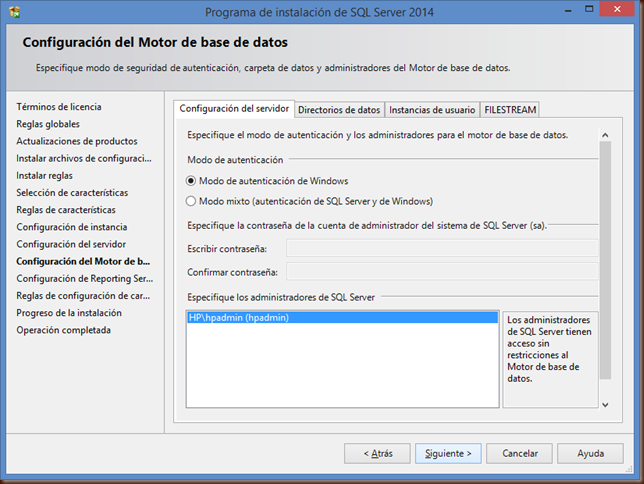Click Operación completada step
The image size is (644, 484).
(64, 330)
